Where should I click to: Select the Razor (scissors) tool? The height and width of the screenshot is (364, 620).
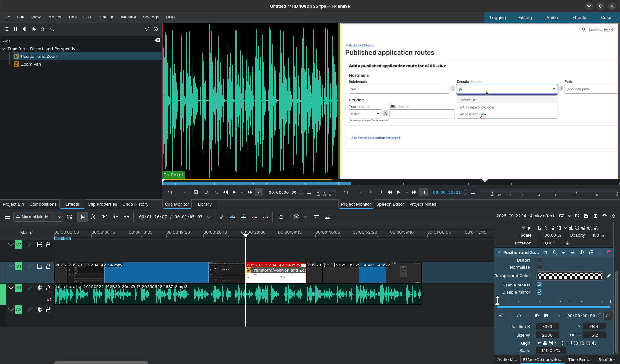(94, 217)
